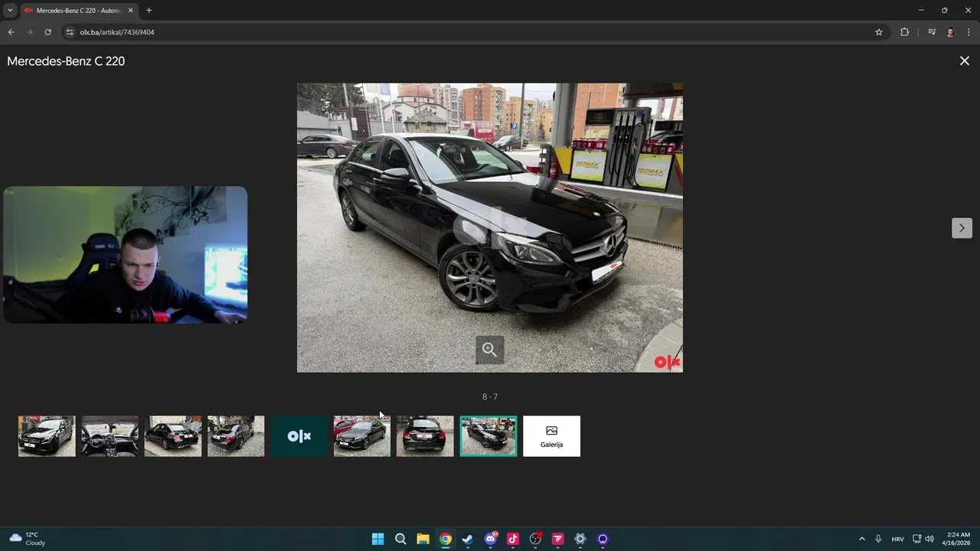Open Chrome three-dot menu
This screenshot has width=980, height=551.
point(969,32)
